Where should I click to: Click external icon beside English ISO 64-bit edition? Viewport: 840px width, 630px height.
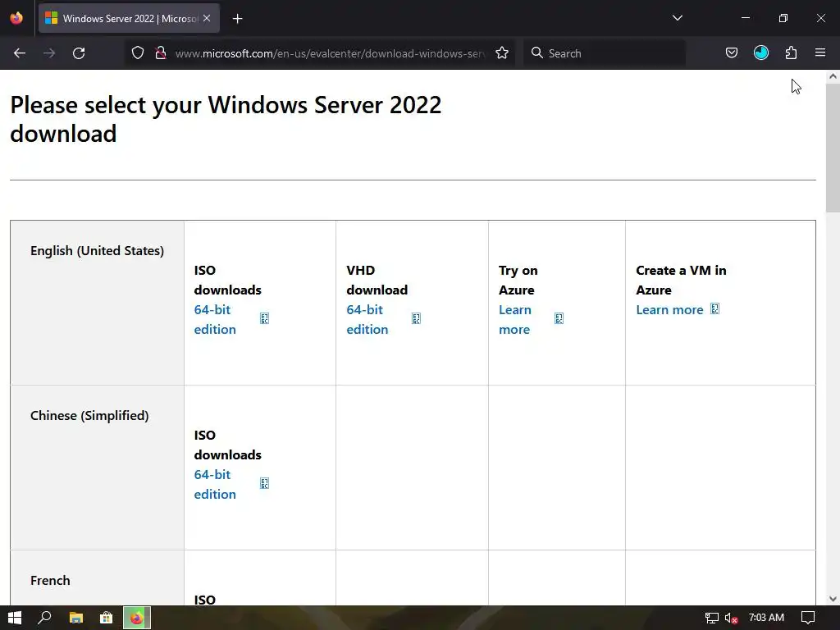(x=264, y=318)
